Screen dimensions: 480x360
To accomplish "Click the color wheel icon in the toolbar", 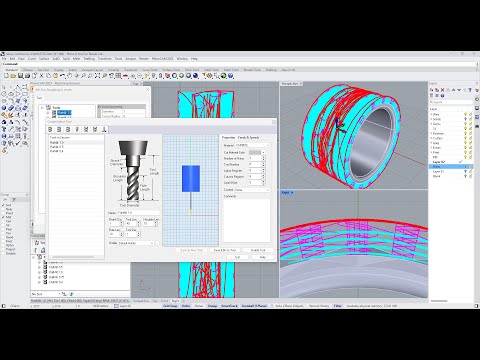I will pos(175,76).
